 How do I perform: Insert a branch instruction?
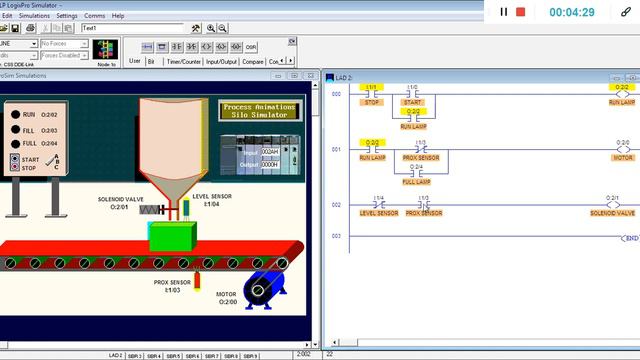[162, 47]
